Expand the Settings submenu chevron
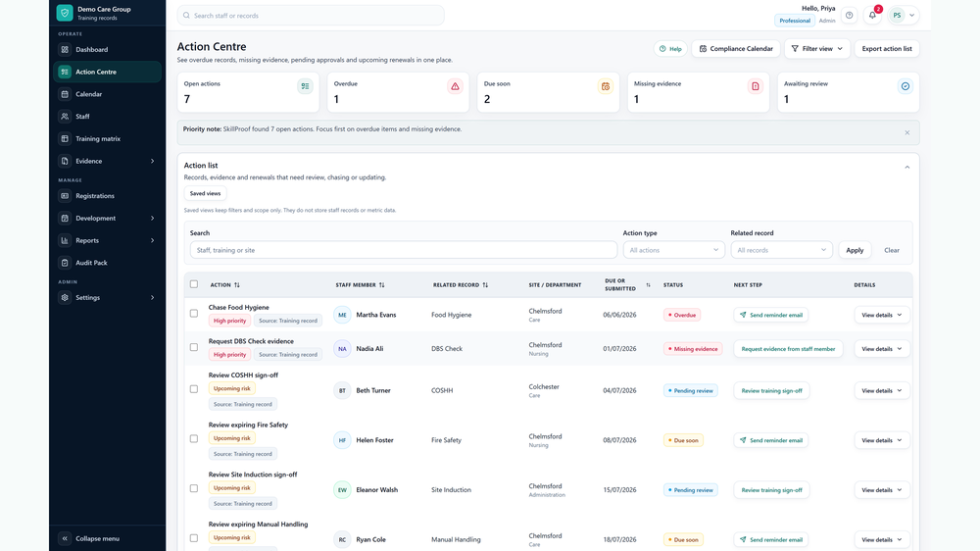The width and height of the screenshot is (980, 551). (153, 298)
